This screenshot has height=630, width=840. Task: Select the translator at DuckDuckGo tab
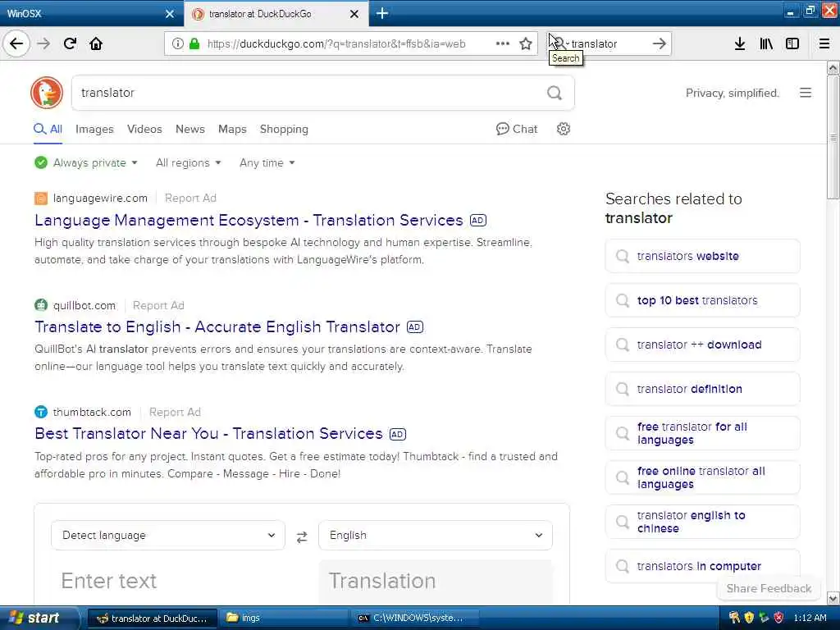[268, 13]
